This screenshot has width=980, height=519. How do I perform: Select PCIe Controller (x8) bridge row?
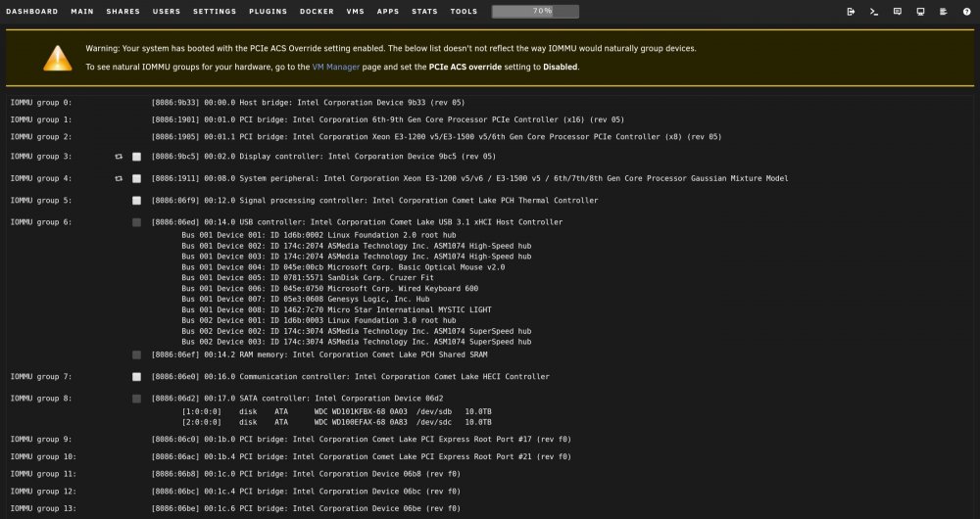[x=436, y=137]
